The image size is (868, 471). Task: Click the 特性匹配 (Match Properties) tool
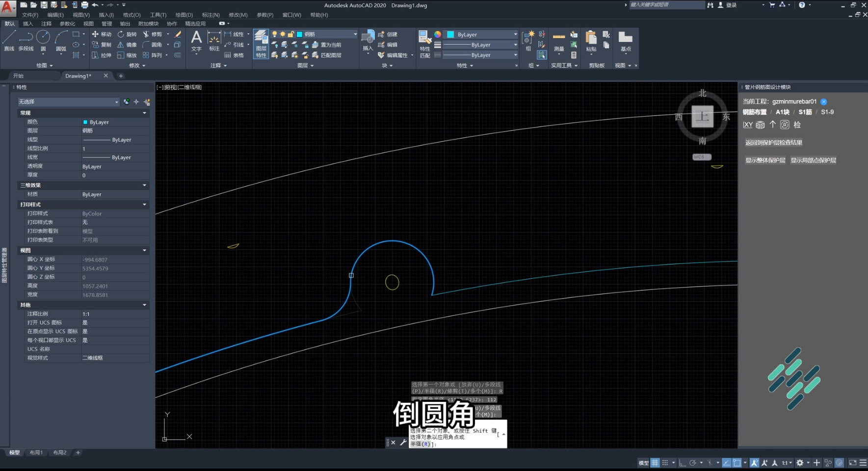[425, 44]
